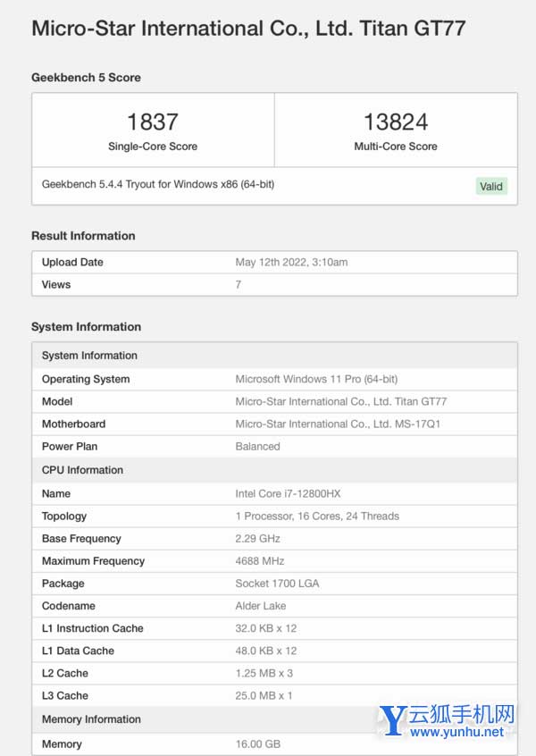Image resolution: width=536 pixels, height=756 pixels.
Task: Click the Balanced power plan value
Action: click(258, 447)
